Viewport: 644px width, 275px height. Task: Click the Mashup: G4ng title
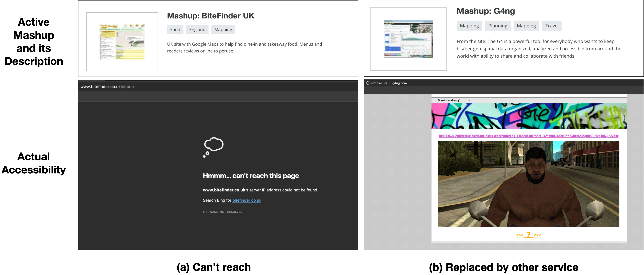tap(486, 11)
